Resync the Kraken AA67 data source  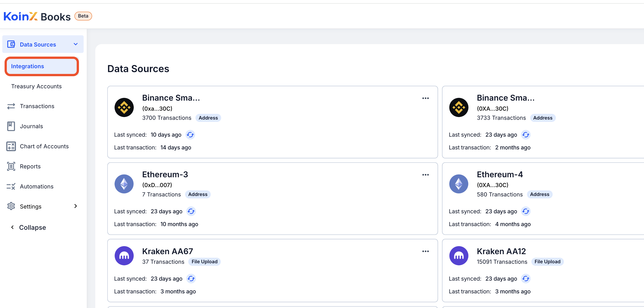click(x=191, y=279)
